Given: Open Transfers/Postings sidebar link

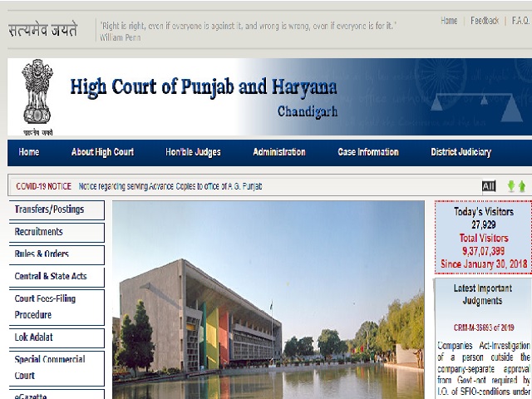Looking at the screenshot, I should [57, 209].
